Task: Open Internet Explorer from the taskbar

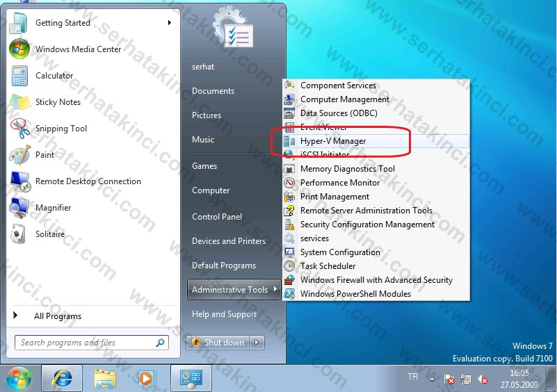Action: 62,379
